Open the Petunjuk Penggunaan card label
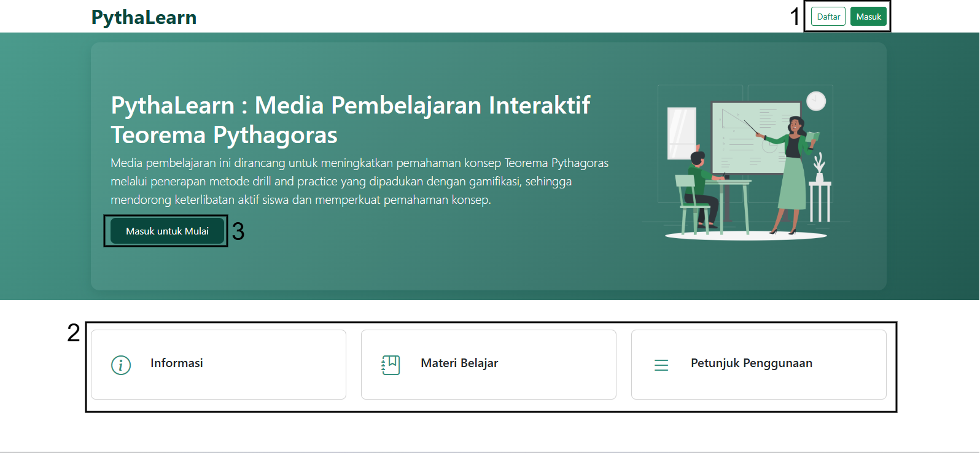Image resolution: width=980 pixels, height=453 pixels. coord(752,363)
